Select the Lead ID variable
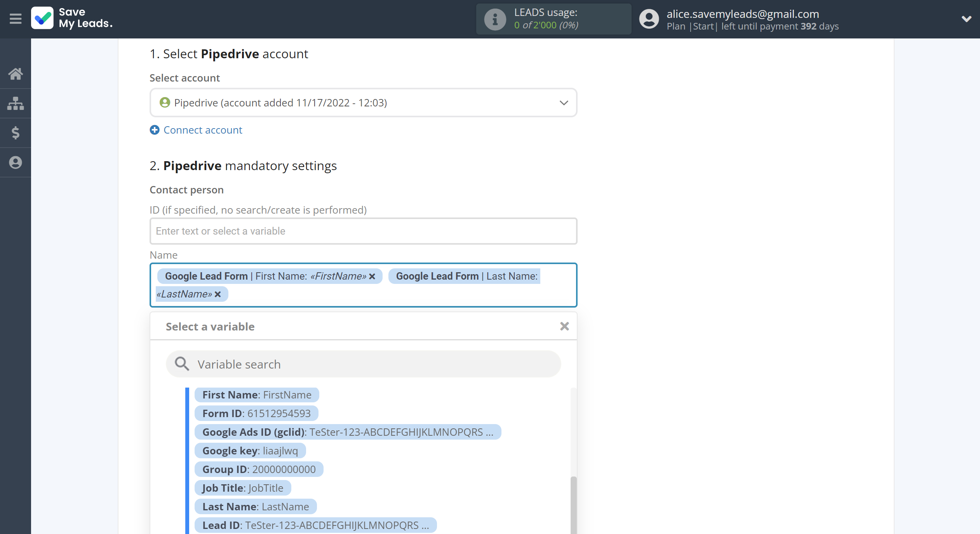 315,525
